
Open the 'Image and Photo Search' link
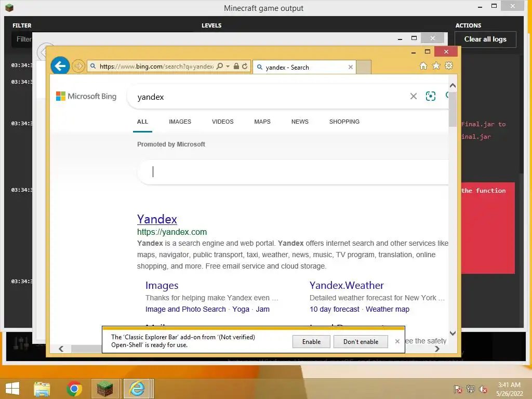point(185,310)
